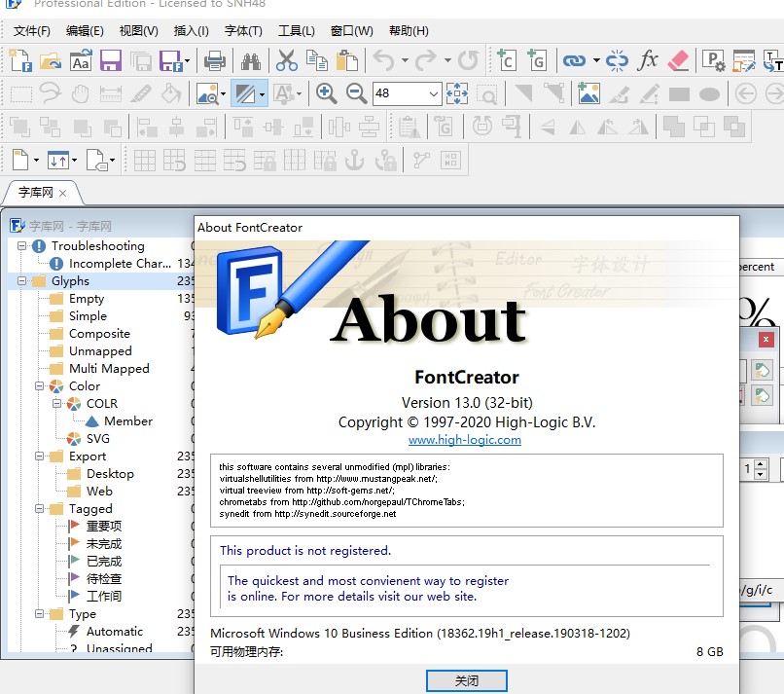Collapse the Troubleshooting tree node
784x694 pixels.
(x=22, y=245)
